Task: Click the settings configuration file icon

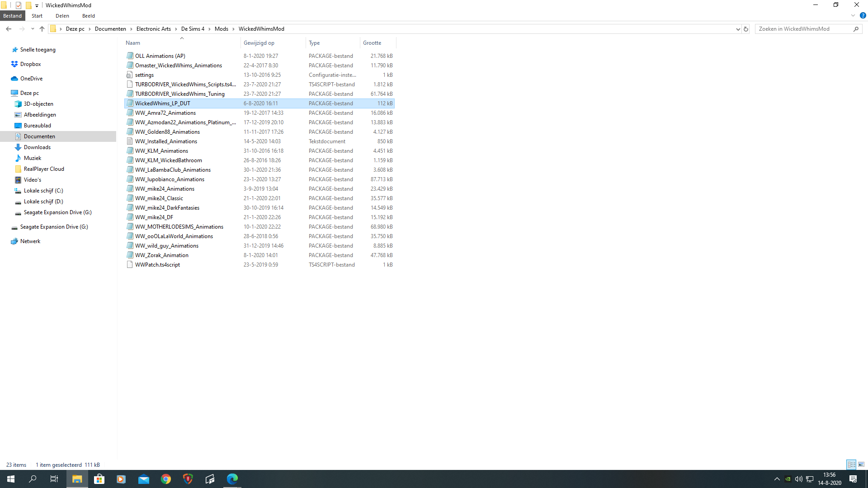Action: [x=130, y=75]
